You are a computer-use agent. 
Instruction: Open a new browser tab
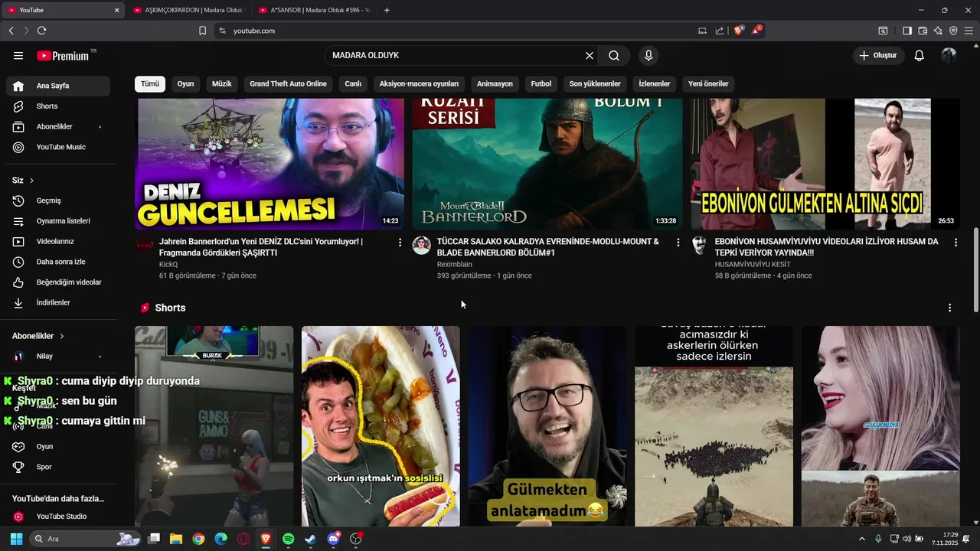(387, 10)
